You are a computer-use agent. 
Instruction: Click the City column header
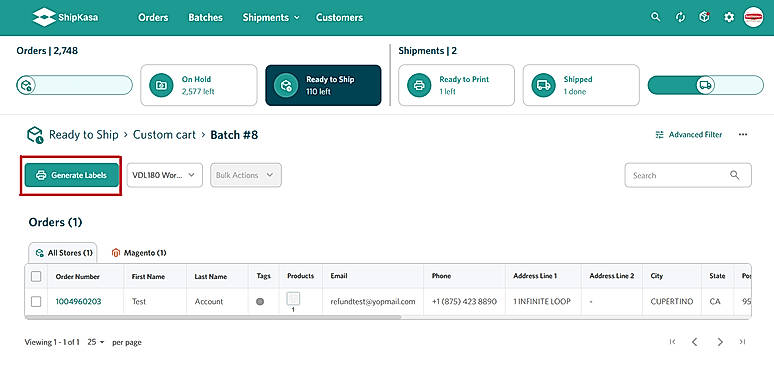pos(657,276)
